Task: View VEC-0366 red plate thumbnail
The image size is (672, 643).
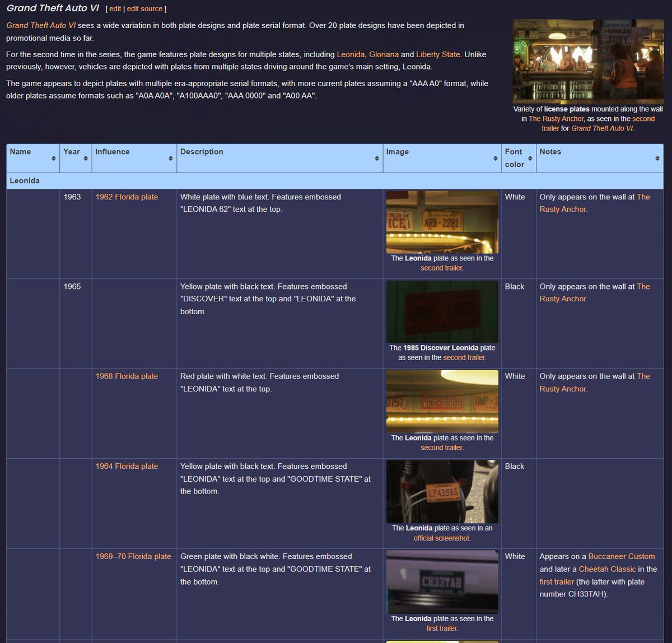Action: 442,402
